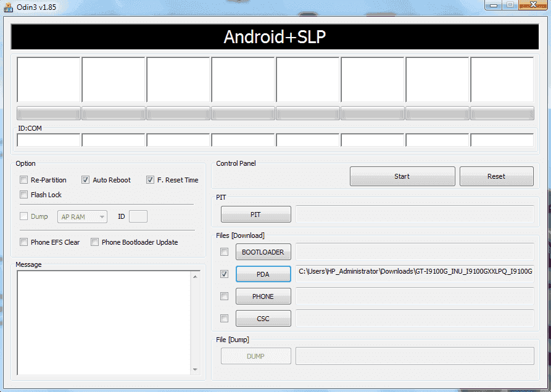Click the Dump ID input field
Viewport: 551px width, 392px height.
tap(138, 216)
